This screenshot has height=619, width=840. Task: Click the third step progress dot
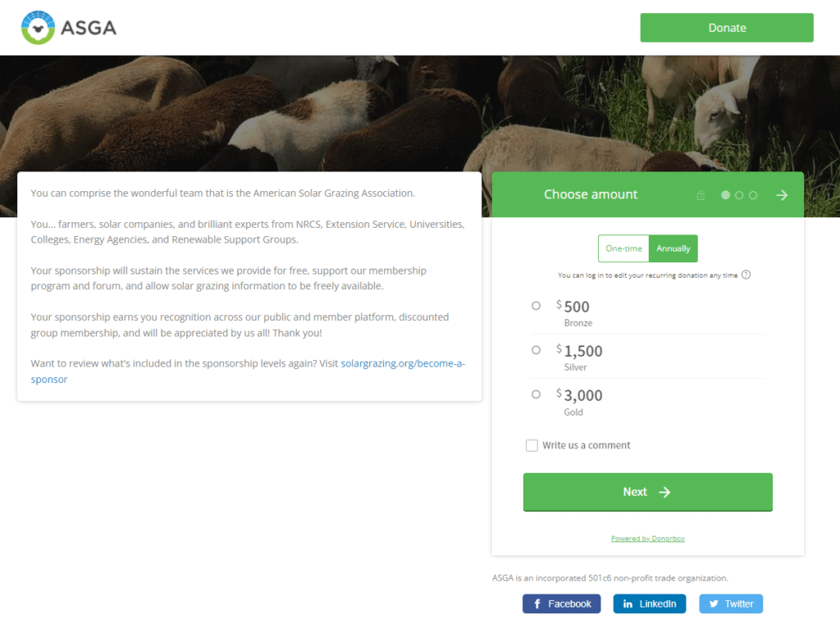753,195
